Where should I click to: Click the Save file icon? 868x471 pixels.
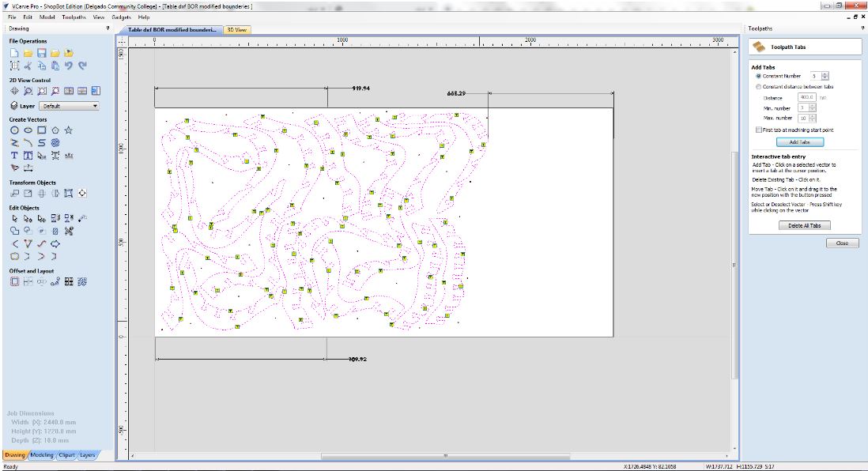point(42,53)
